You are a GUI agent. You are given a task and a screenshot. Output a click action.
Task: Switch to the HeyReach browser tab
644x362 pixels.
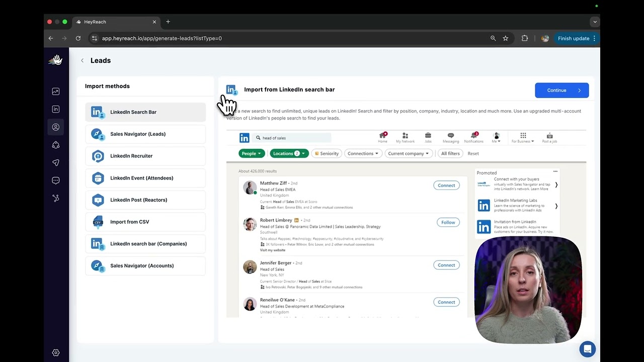point(117,22)
